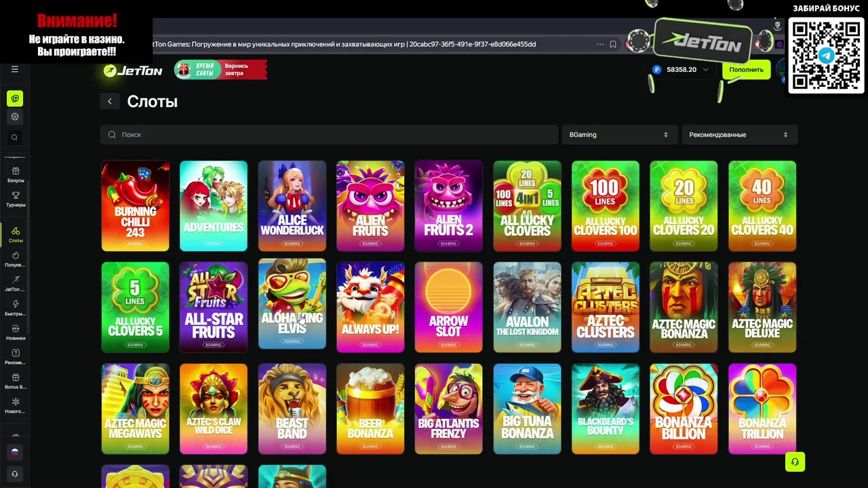
Task: Change language via the Russian flag icon
Action: tap(15, 452)
